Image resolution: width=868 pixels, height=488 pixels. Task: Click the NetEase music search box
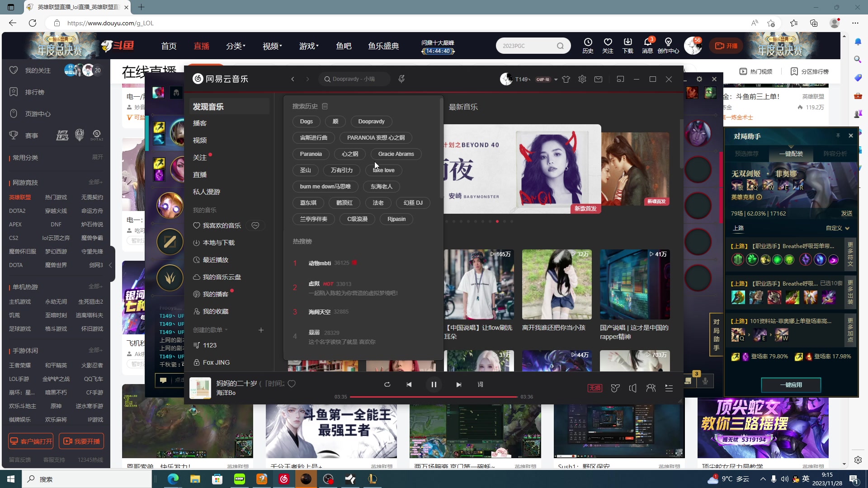(x=354, y=79)
